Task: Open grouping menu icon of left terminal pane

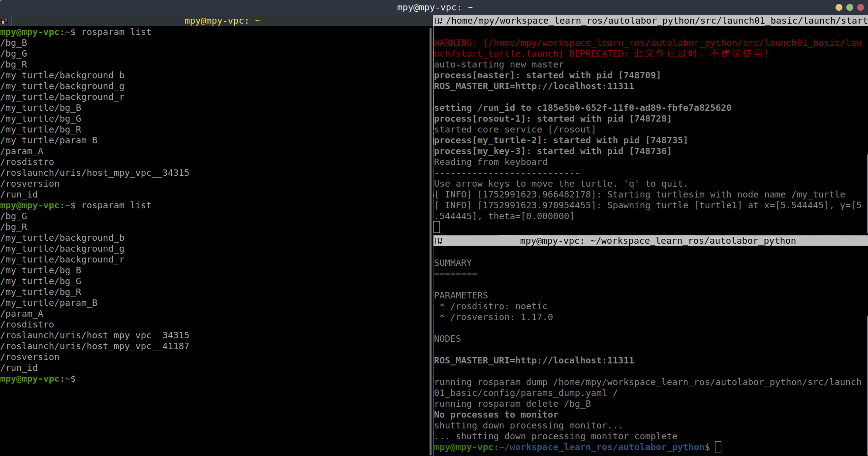Action: [4, 21]
